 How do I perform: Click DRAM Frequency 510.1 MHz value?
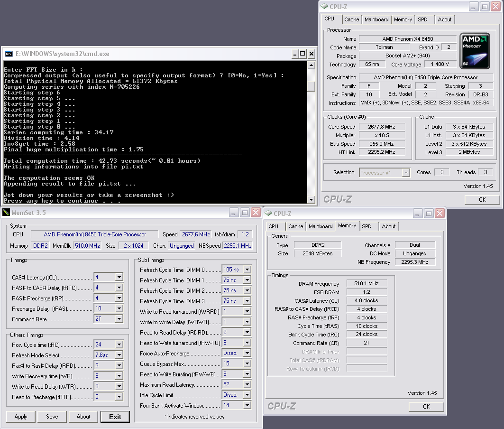pyautogui.click(x=367, y=283)
